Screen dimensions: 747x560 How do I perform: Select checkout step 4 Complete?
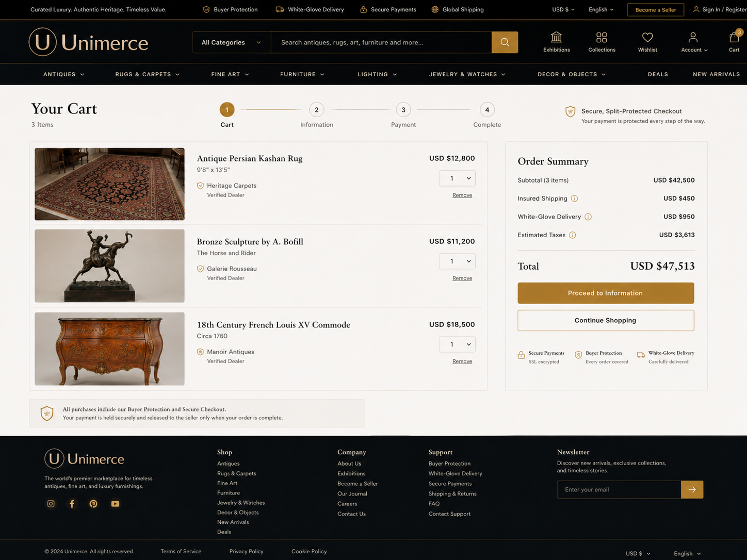(x=487, y=116)
